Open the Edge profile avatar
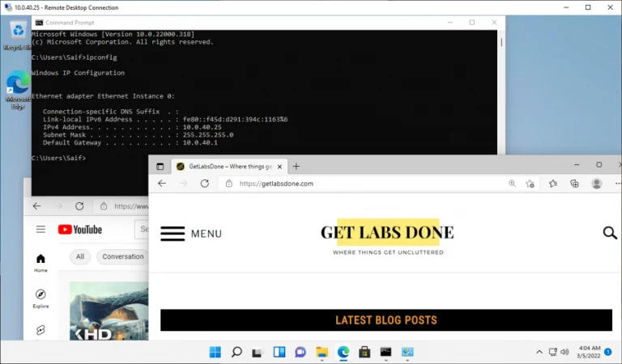The image size is (622, 364). pyautogui.click(x=596, y=184)
